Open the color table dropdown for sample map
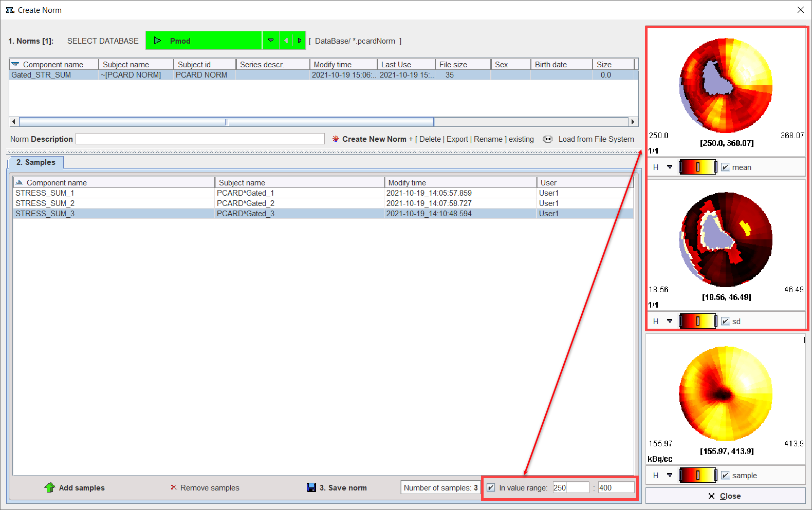This screenshot has height=510, width=812. click(x=670, y=475)
